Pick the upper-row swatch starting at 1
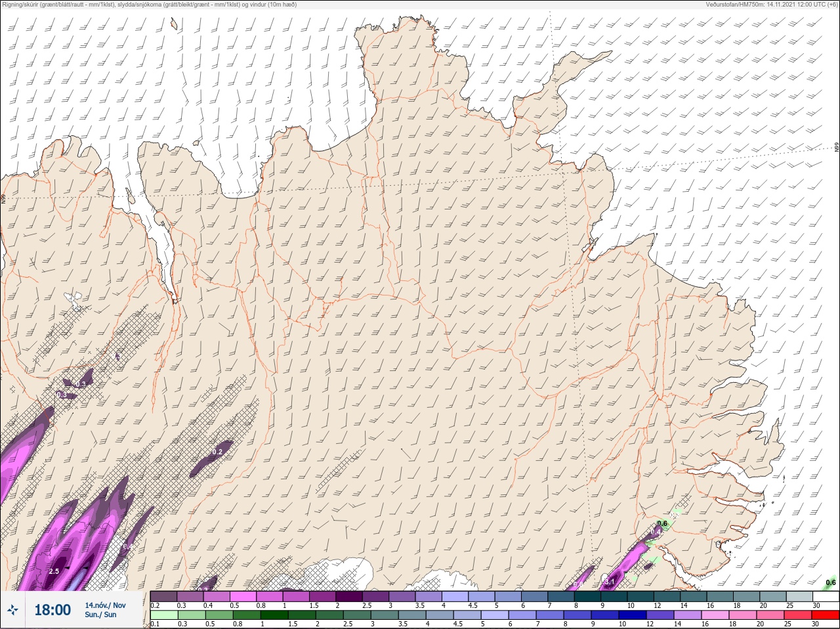 pyautogui.click(x=296, y=596)
